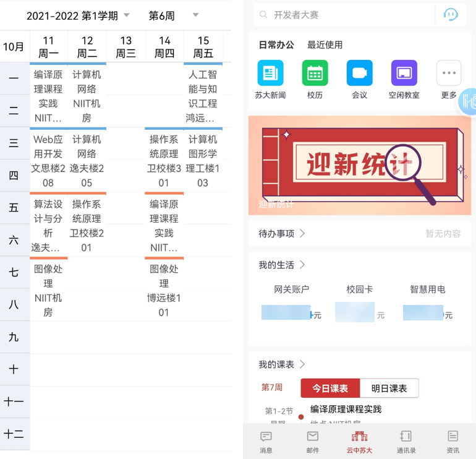Open the assistant robot icon beside search
The height and width of the screenshot is (459, 476).
click(x=451, y=14)
